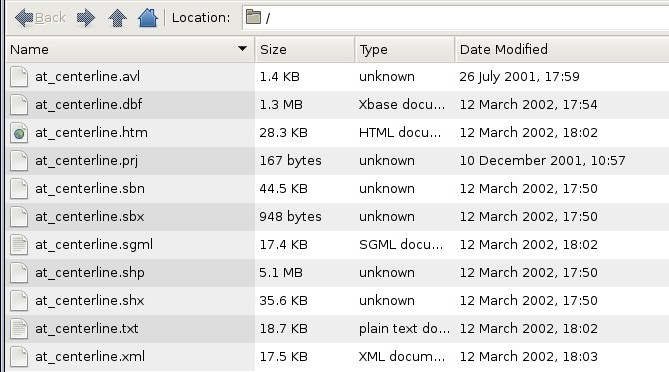Screen dimensions: 669x372
Task: Focus the Location path field
Action: (x=455, y=18)
